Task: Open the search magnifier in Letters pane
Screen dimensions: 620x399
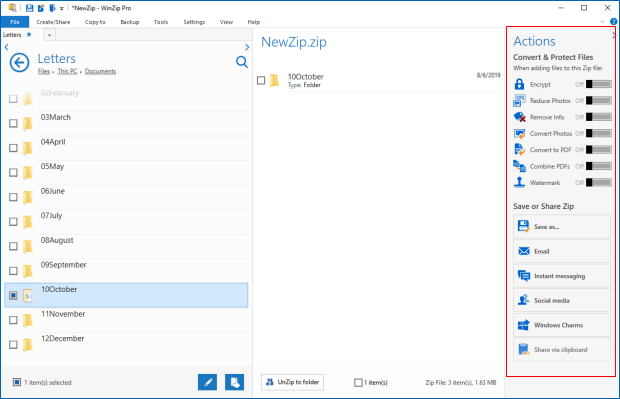Action: pyautogui.click(x=242, y=62)
